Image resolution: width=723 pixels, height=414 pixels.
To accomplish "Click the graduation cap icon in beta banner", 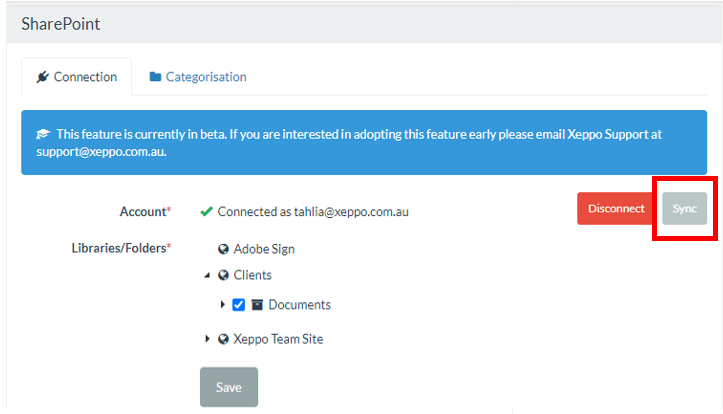I will click(x=43, y=134).
